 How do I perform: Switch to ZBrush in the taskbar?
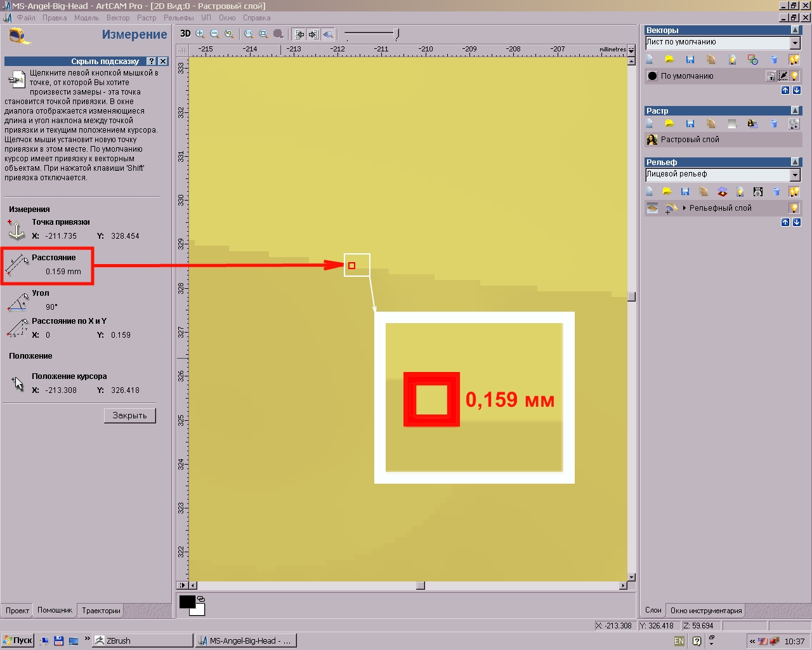(143, 640)
